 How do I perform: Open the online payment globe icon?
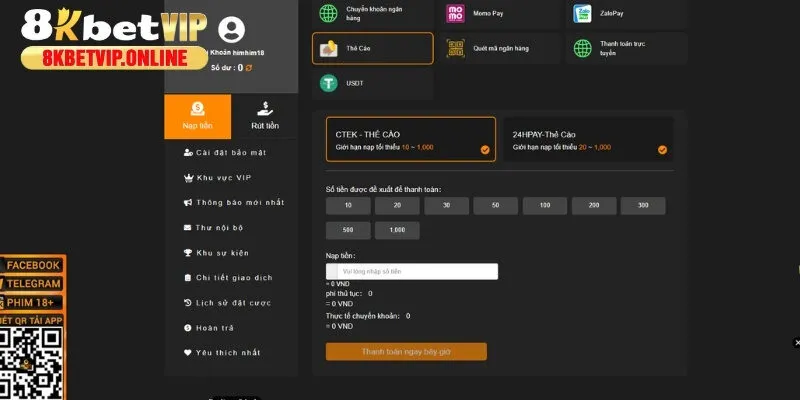pyautogui.click(x=583, y=48)
